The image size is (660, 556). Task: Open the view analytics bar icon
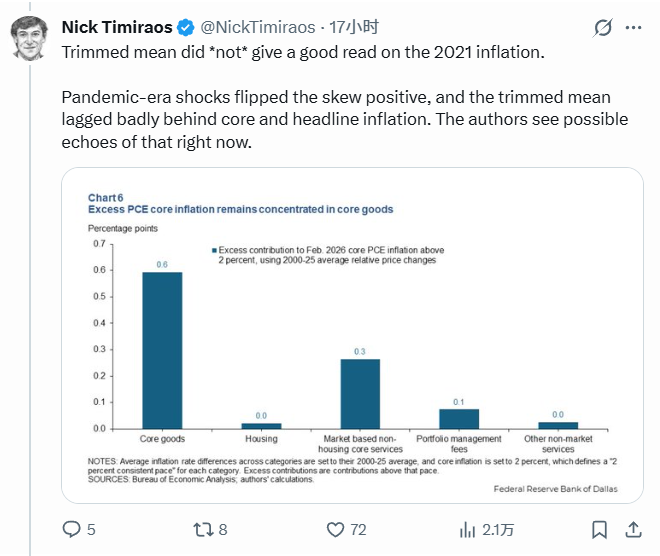tap(467, 529)
